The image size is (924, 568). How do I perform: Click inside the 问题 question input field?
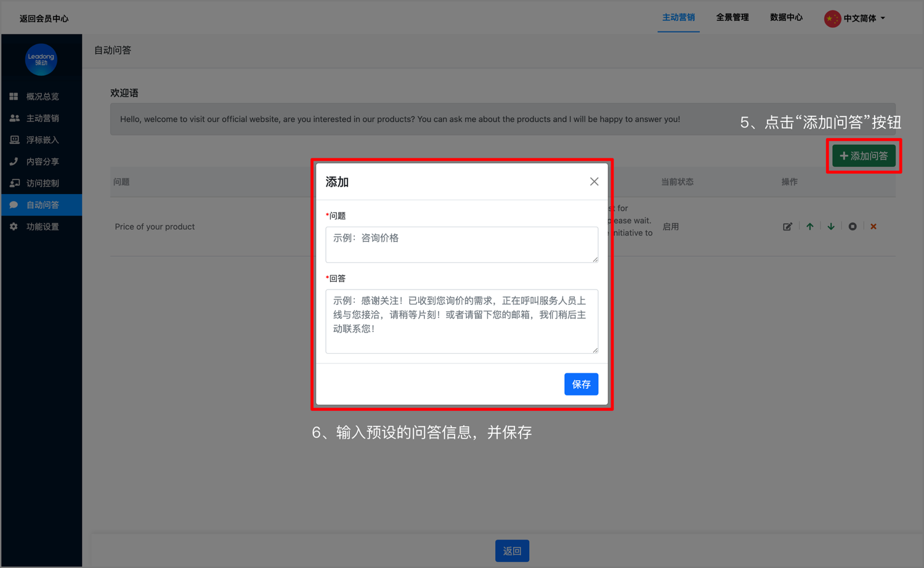[461, 245]
